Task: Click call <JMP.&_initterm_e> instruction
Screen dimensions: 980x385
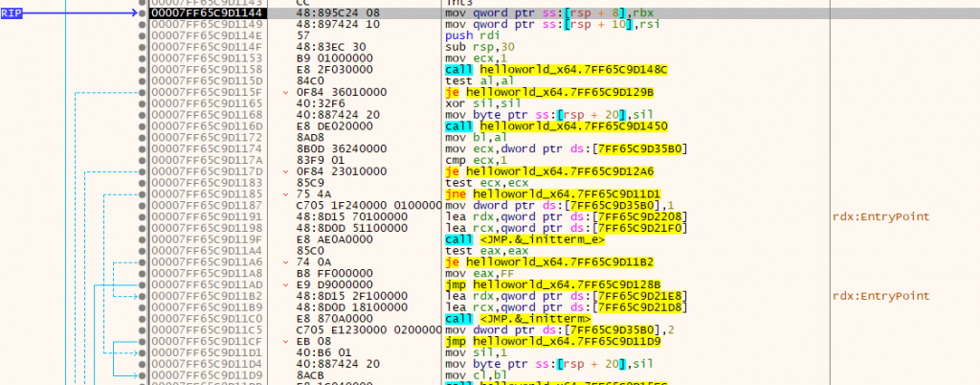Action: point(527,239)
